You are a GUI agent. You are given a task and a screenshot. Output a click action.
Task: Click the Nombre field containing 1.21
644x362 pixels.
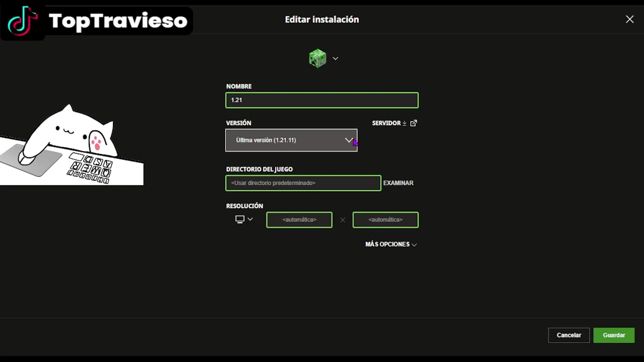[x=322, y=100]
